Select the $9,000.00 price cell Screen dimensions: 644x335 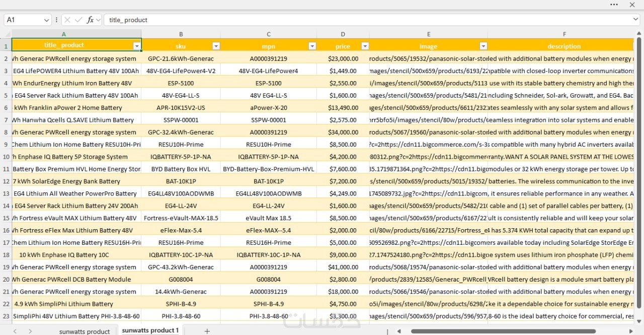343,254
